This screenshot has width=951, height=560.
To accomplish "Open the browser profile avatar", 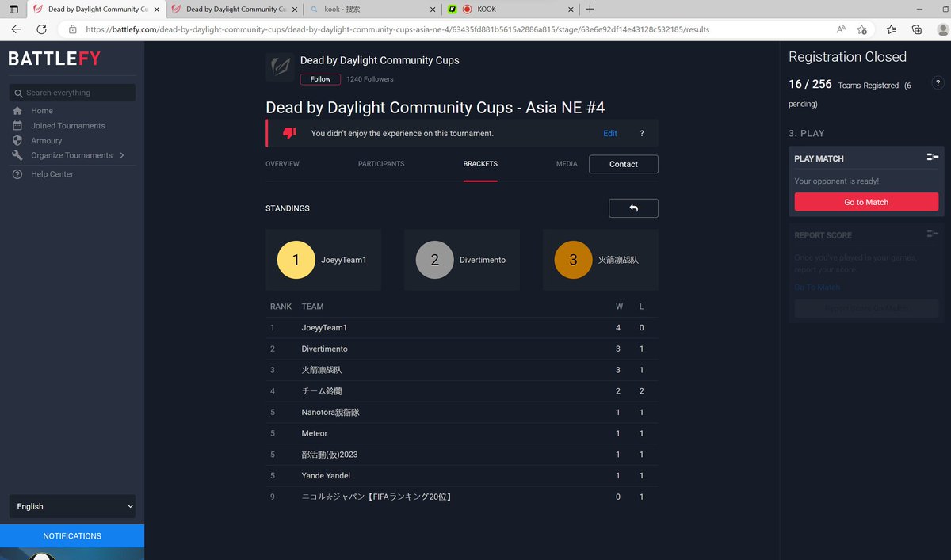I will (942, 29).
